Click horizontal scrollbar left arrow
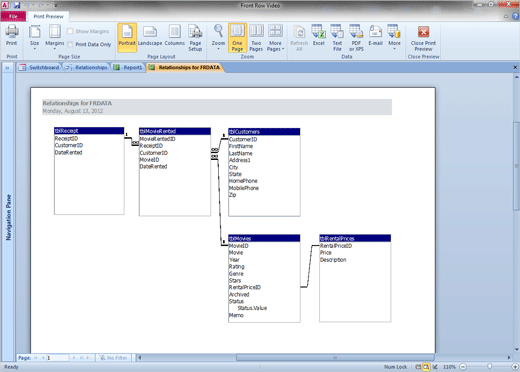Screen dimensions: 520x372 (140, 358)
